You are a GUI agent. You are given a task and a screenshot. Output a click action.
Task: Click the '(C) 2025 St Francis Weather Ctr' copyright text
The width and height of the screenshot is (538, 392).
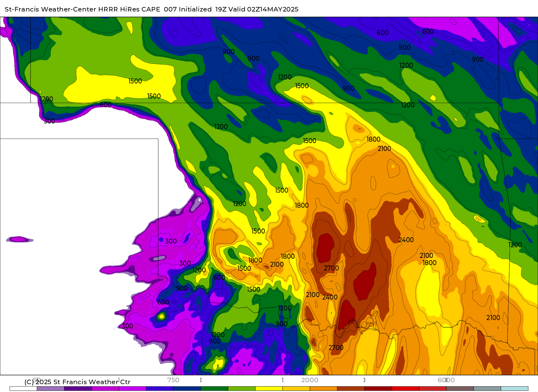77,382
